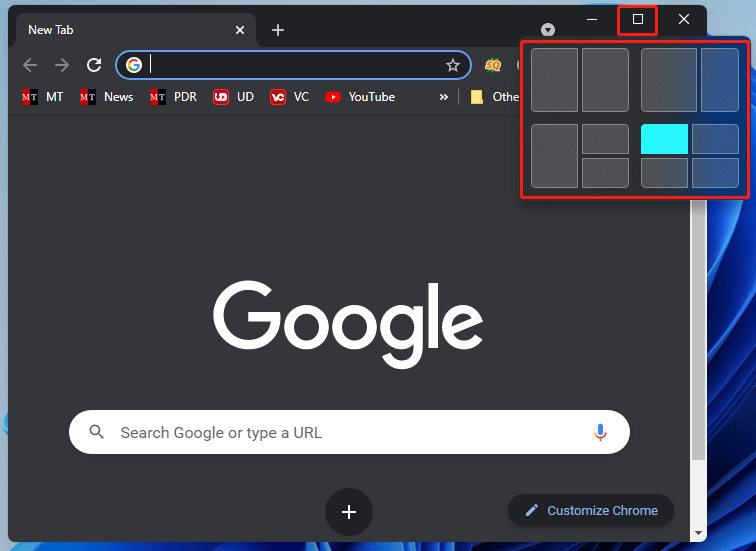
Task: Snap window to narrow right zone of uneven split
Action: pyautogui.click(x=720, y=80)
